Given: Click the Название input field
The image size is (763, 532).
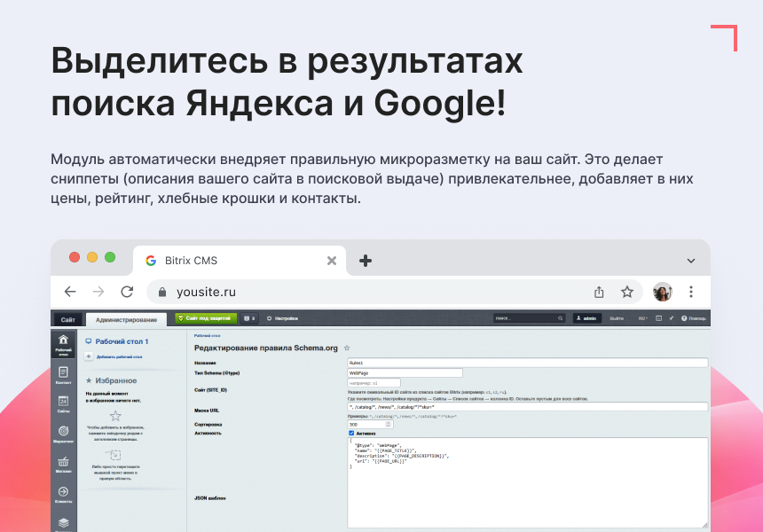Looking at the screenshot, I should pos(528,363).
